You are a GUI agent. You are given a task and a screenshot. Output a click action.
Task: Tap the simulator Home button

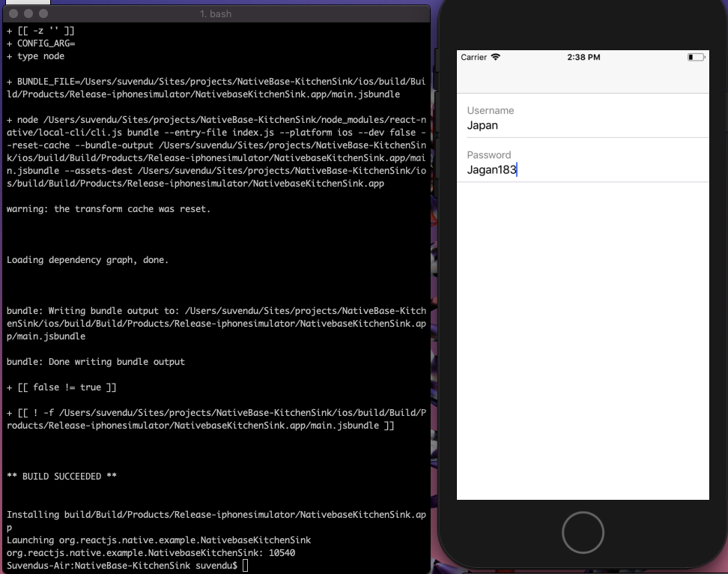583,532
